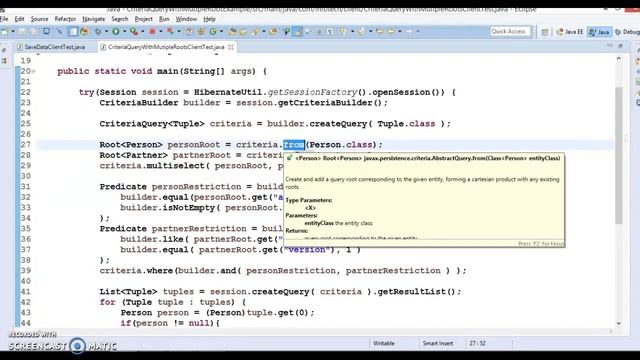
Task: Open the Help menu
Action: click(209, 19)
